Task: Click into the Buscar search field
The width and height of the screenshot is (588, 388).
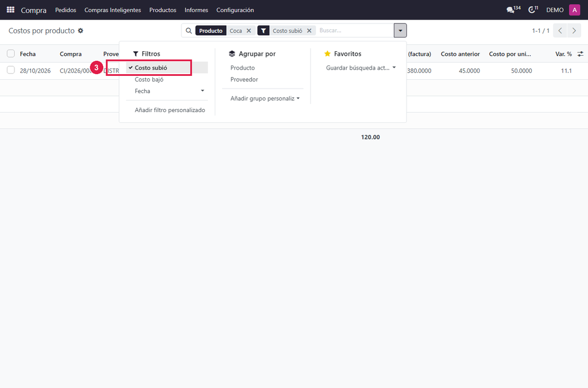Action: [354, 30]
